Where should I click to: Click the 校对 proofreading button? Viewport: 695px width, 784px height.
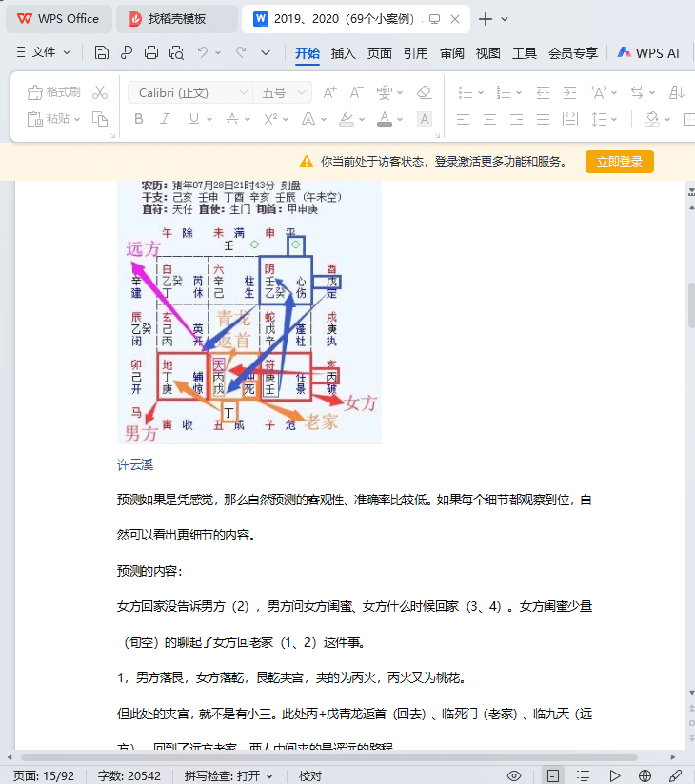click(309, 775)
